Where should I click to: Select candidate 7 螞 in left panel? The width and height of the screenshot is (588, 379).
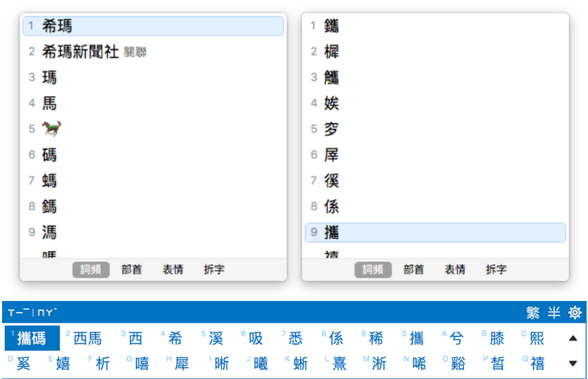[x=153, y=180]
